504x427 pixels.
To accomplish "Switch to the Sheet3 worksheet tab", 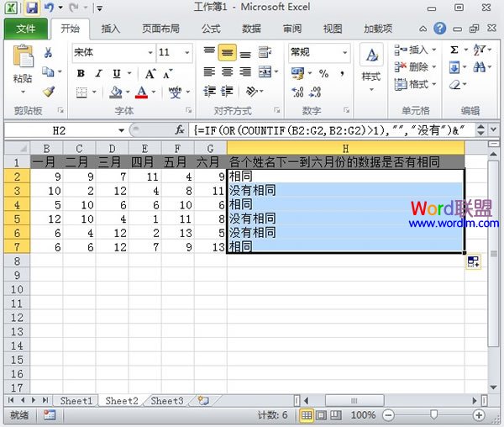I will click(x=166, y=401).
